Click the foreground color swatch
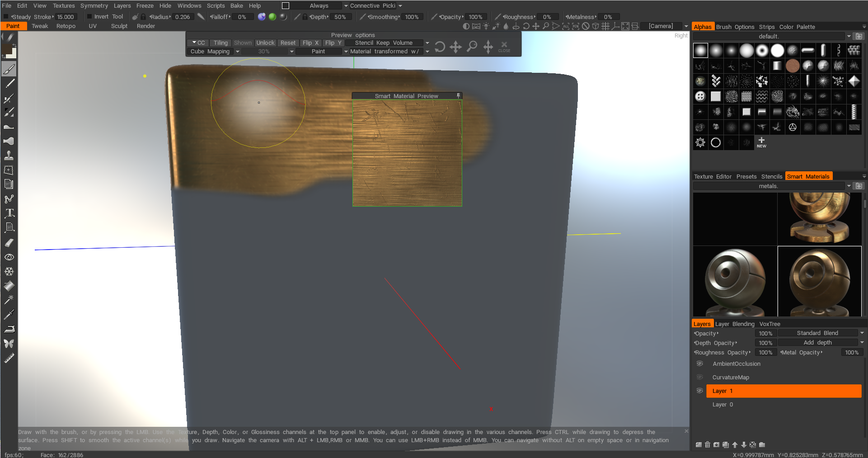868x458 pixels. tap(8, 50)
